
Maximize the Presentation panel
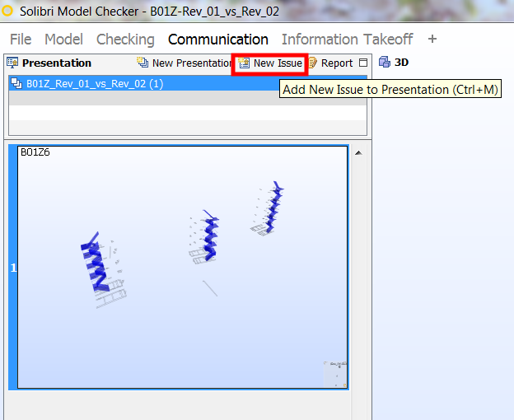click(x=363, y=63)
